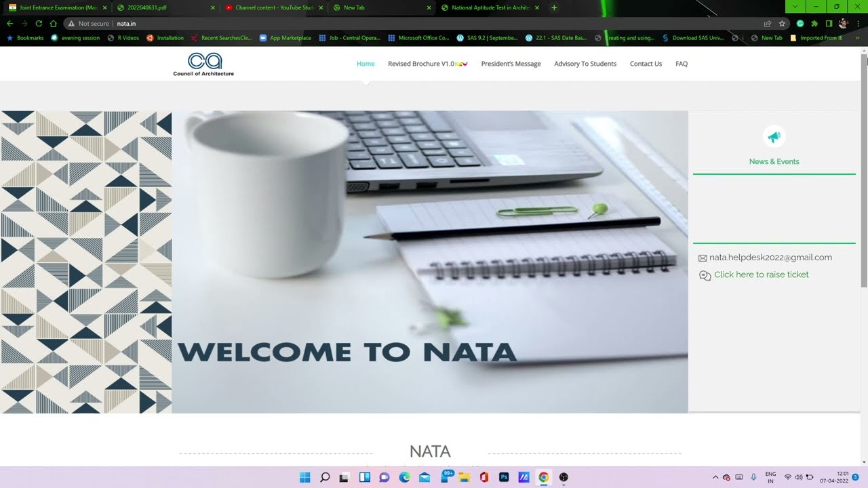
Task: Open the volume tray icon
Action: 798,477
